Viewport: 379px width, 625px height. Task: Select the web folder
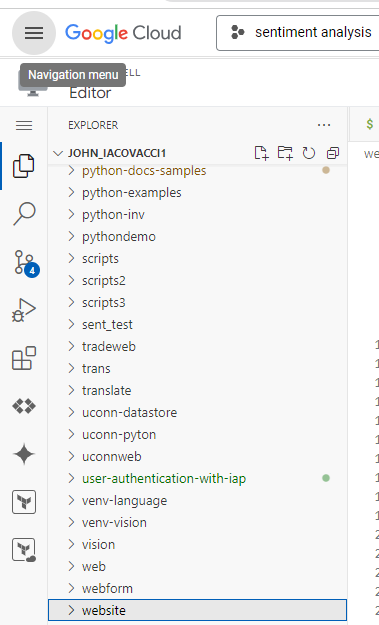click(x=198, y=566)
